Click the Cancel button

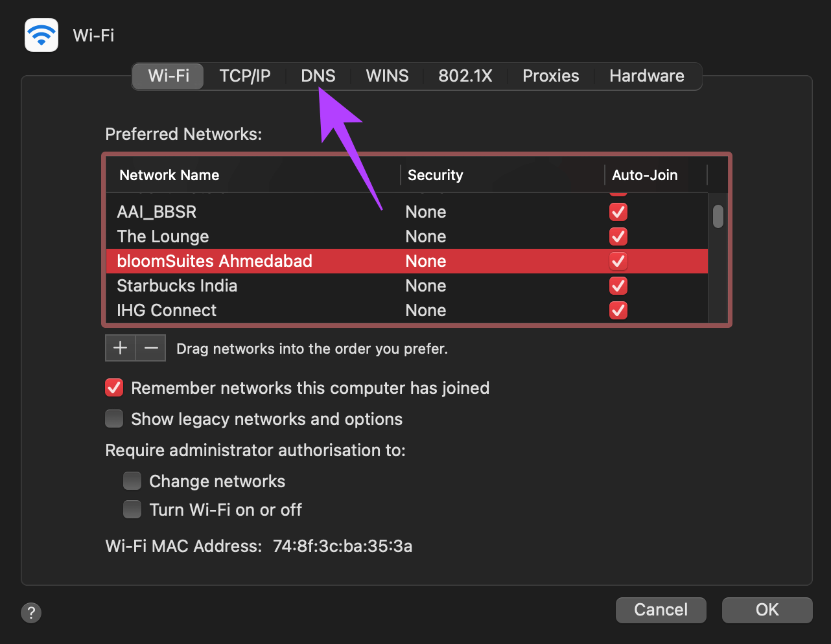(661, 610)
